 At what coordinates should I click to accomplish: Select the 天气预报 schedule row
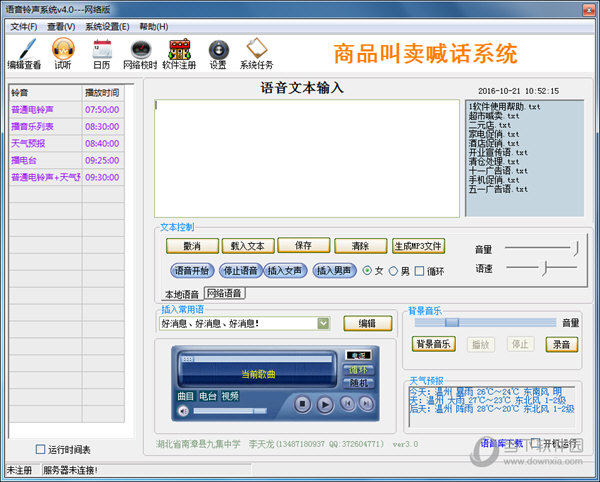coord(67,143)
